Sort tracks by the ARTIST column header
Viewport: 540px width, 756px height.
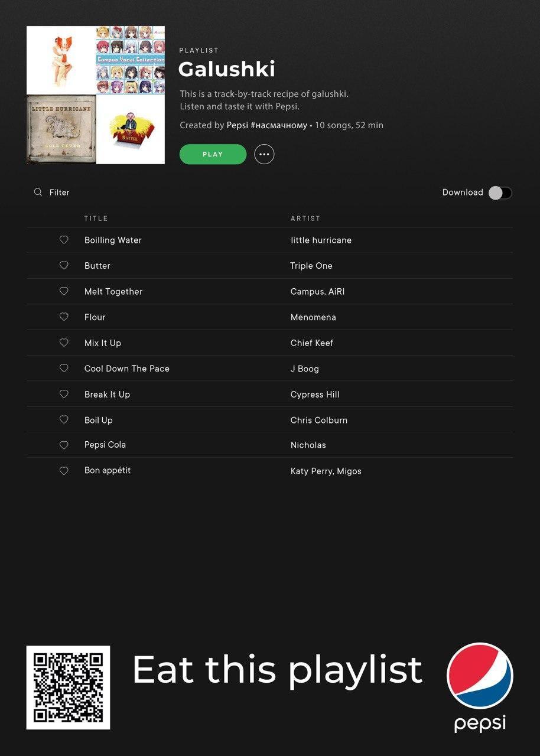[x=305, y=219]
